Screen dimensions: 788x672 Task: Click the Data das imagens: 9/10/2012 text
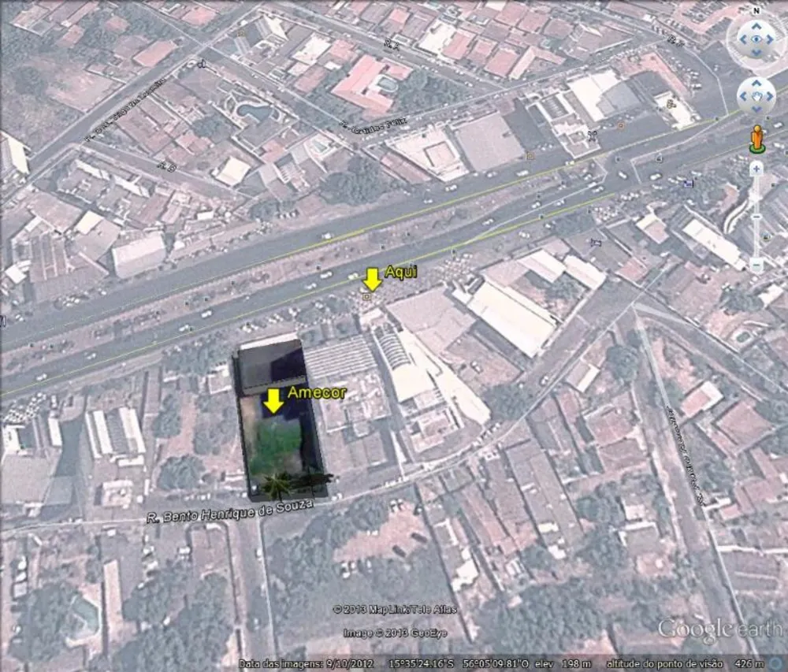coord(306,664)
